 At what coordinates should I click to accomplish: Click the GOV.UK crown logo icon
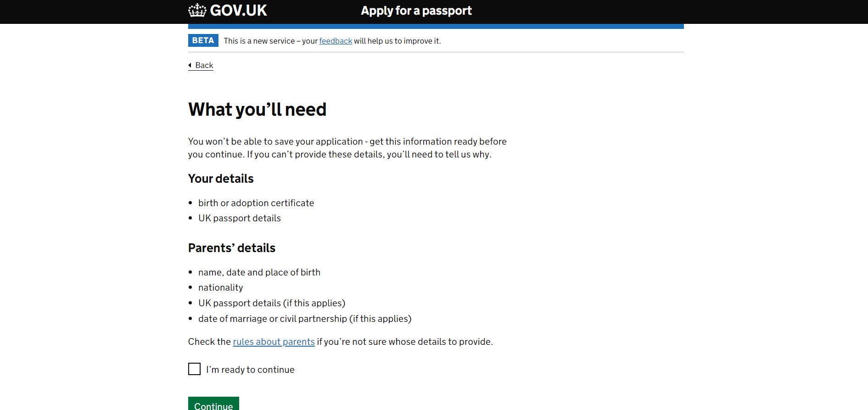(x=197, y=10)
